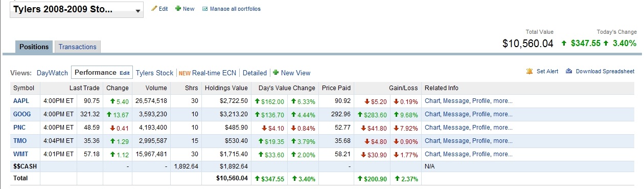Select the Positions tab
This screenshot has height=189, width=644.
point(34,47)
